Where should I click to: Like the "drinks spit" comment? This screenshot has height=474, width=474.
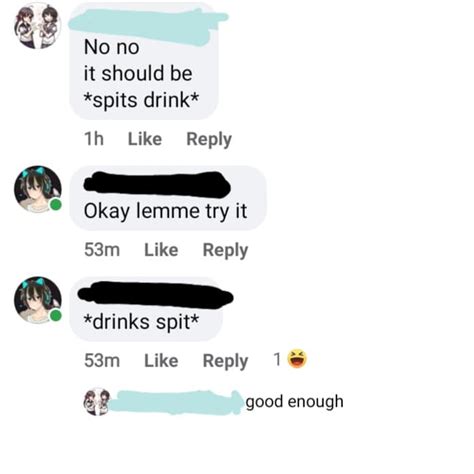tap(161, 360)
